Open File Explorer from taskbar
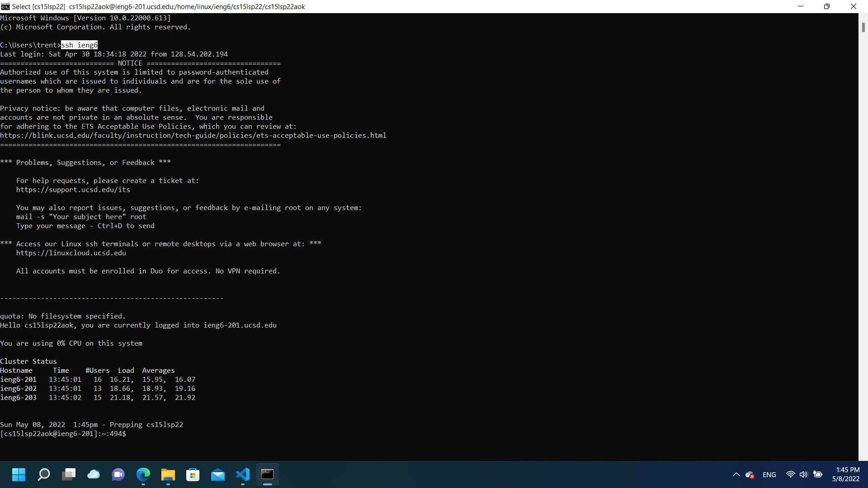 click(168, 474)
